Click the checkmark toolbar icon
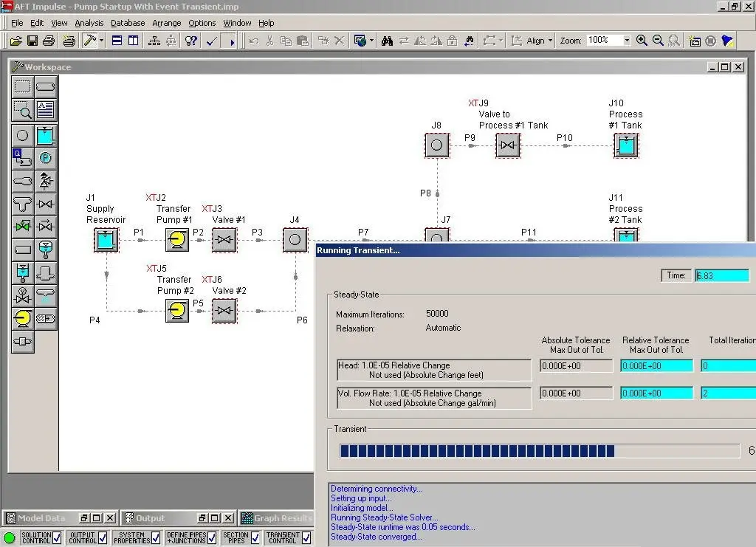Viewport: 756px width, 547px height. 212,41
